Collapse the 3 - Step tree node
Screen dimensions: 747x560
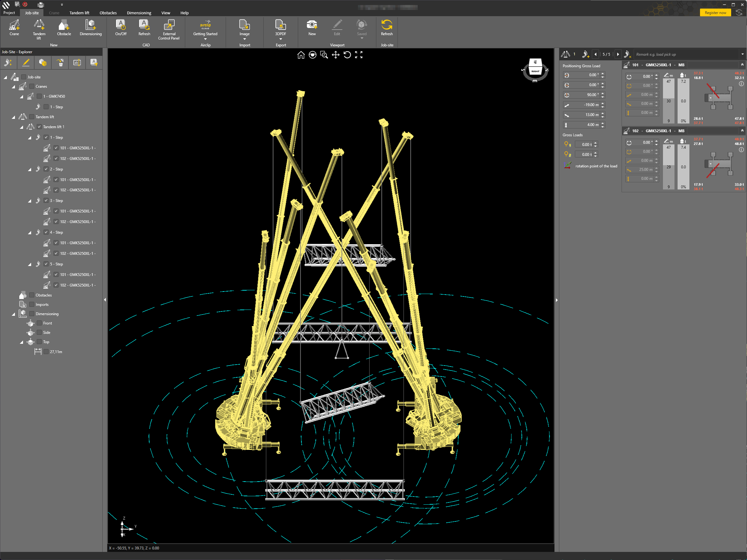tap(30, 201)
